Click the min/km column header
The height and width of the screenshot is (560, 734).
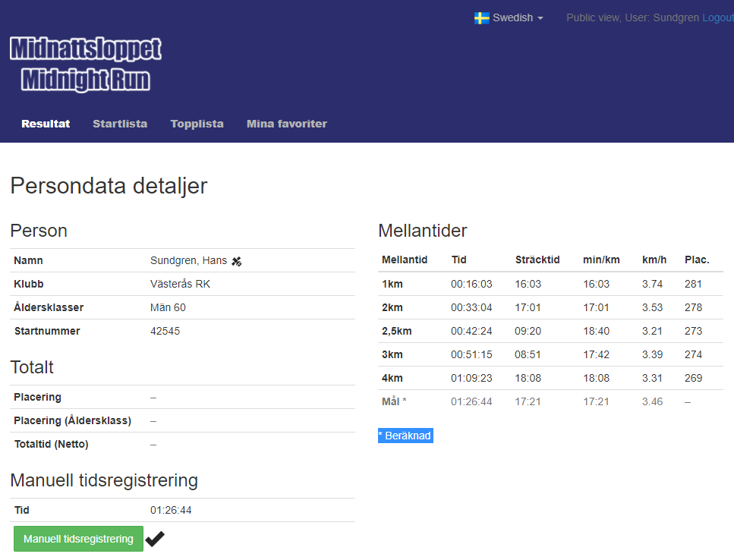(x=601, y=260)
